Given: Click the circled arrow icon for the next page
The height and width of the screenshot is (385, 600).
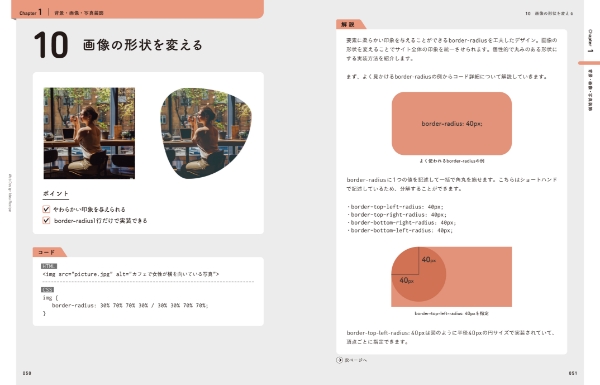Looking at the screenshot, I should point(339,360).
